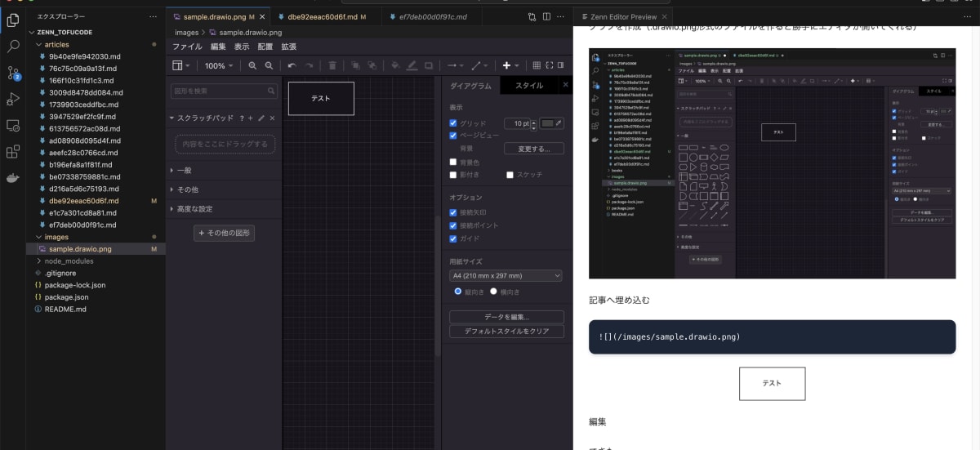Open Source Control view with badge
Viewport: 980px width, 450px height.
coord(12,73)
